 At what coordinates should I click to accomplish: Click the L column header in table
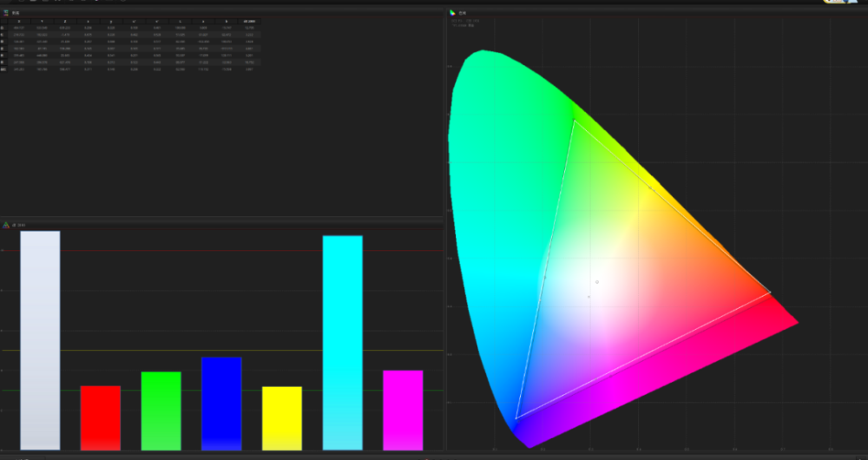tap(180, 21)
